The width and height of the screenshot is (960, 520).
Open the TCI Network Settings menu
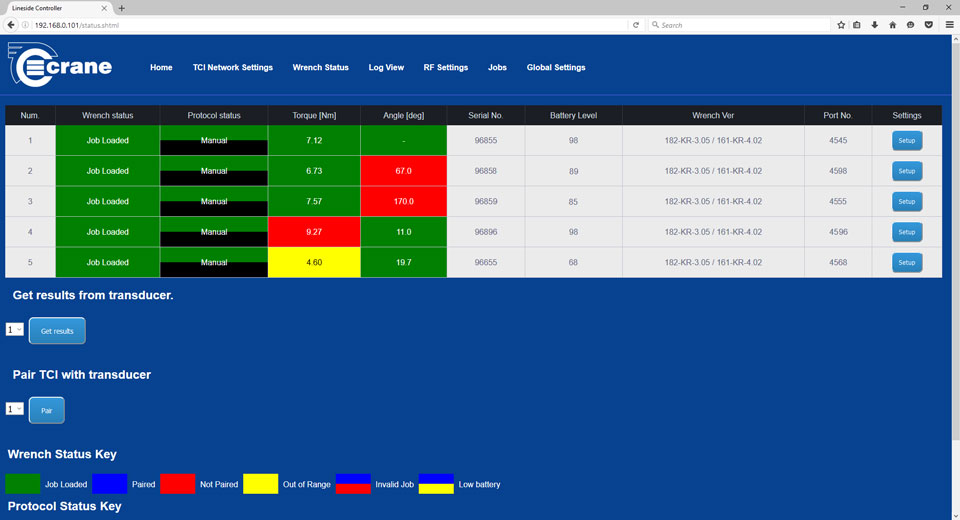(x=232, y=68)
